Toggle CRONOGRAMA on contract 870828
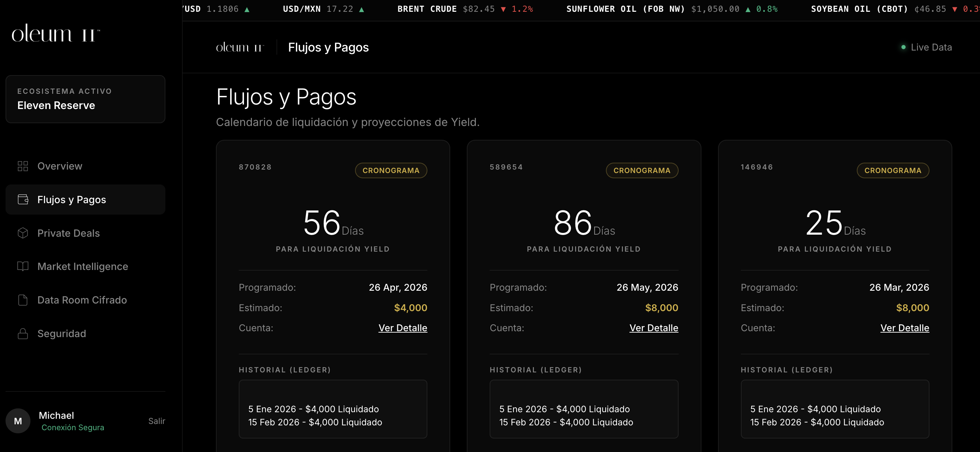Image resolution: width=980 pixels, height=452 pixels. pos(391,170)
